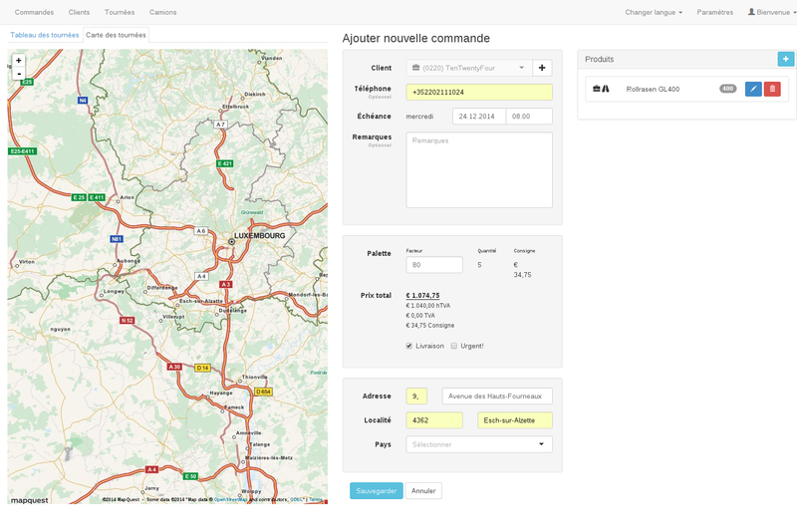Click the Échéance time field 08:00

(529, 117)
